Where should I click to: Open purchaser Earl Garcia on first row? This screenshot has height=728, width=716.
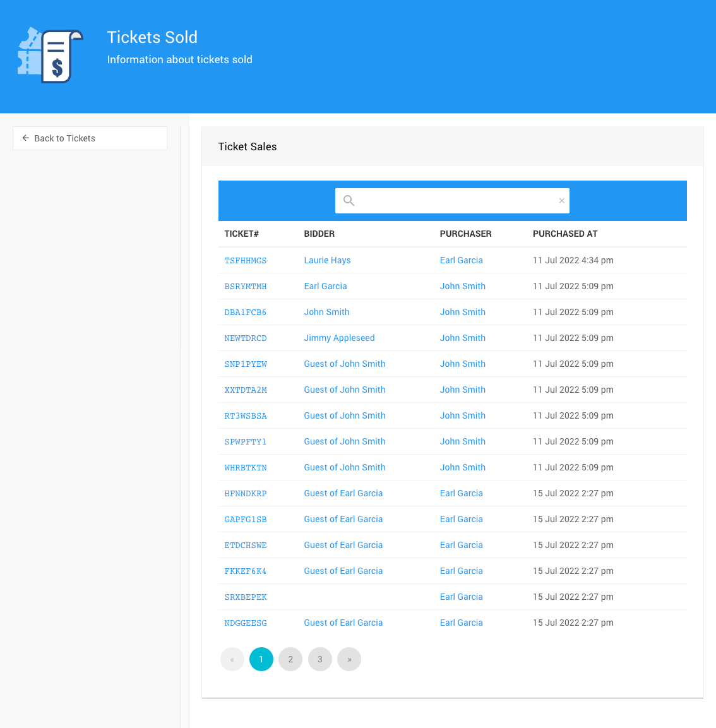click(x=461, y=260)
